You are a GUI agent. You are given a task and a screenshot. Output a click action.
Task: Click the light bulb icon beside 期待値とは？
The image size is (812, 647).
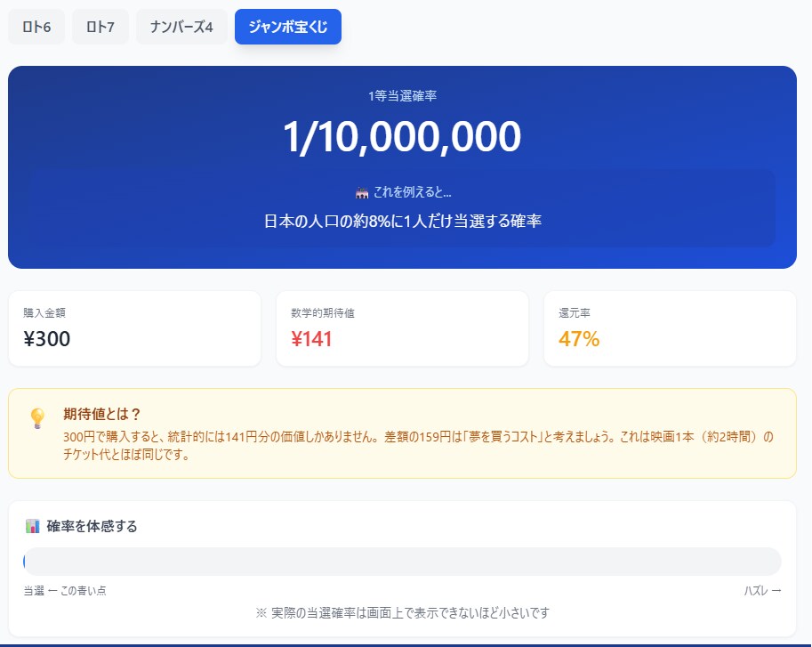pyautogui.click(x=38, y=418)
